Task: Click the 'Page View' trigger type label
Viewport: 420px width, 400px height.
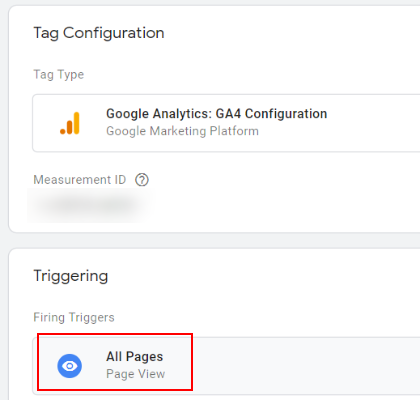Action: point(135,374)
